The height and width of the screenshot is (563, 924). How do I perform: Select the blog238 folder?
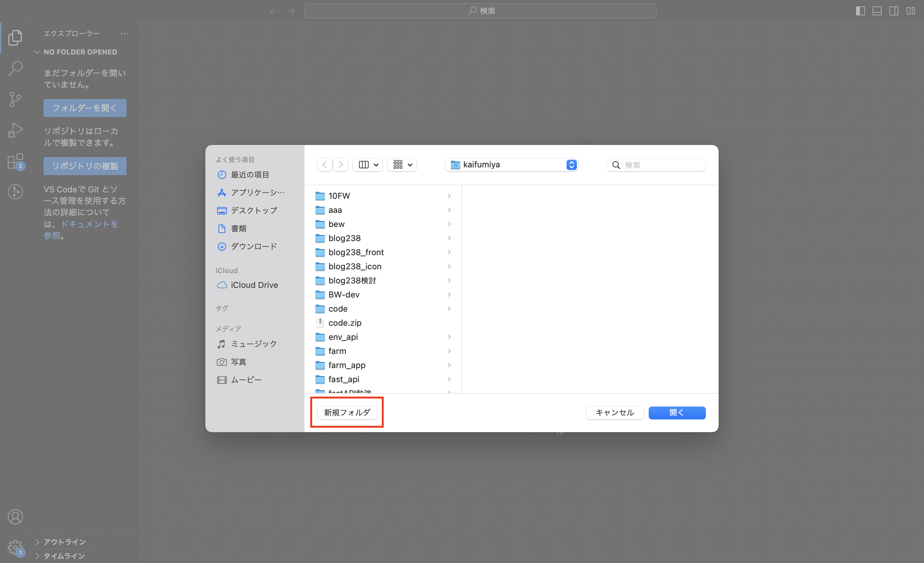pyautogui.click(x=383, y=239)
